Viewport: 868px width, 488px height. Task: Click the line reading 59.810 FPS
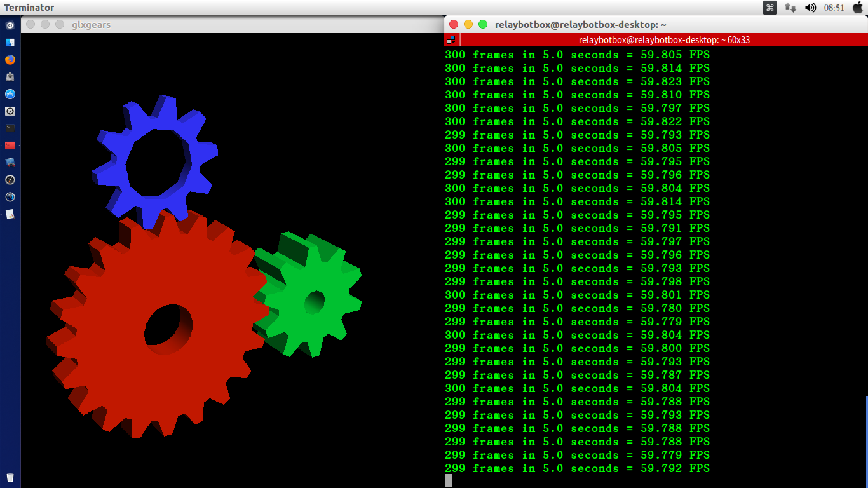pos(577,95)
